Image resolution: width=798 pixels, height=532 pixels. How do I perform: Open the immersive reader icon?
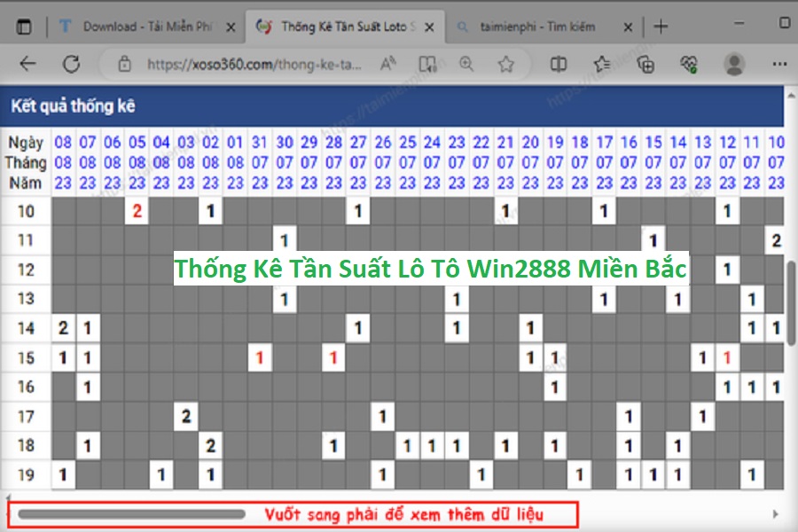427,64
